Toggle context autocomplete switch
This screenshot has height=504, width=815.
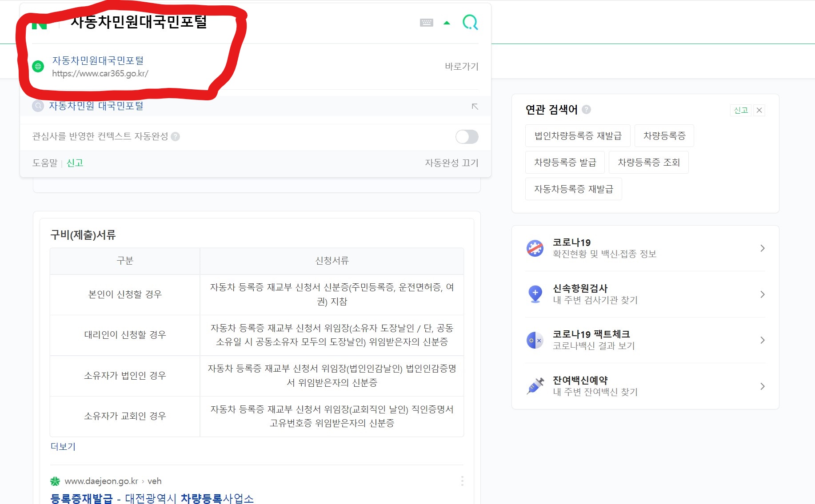pyautogui.click(x=467, y=137)
